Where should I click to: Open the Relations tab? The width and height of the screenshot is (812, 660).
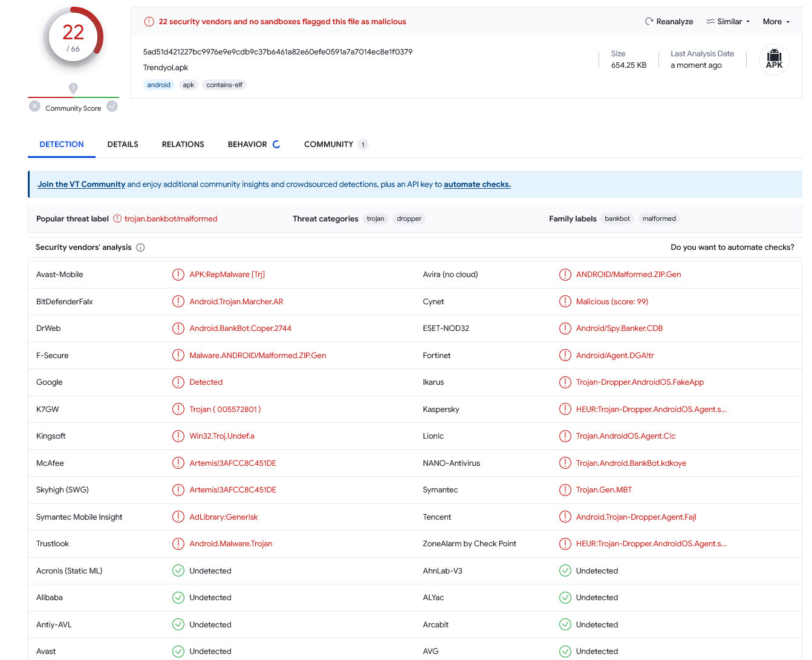pyautogui.click(x=183, y=145)
